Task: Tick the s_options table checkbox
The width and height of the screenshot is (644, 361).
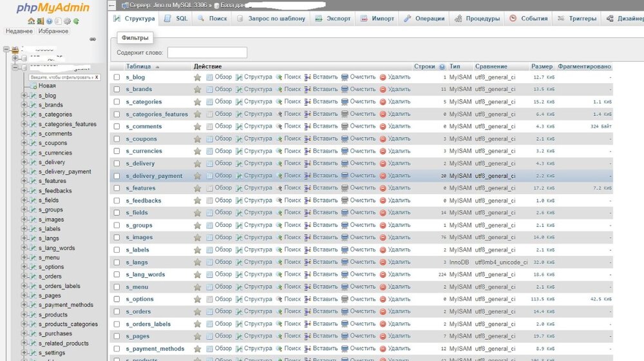Action: pos(117,299)
